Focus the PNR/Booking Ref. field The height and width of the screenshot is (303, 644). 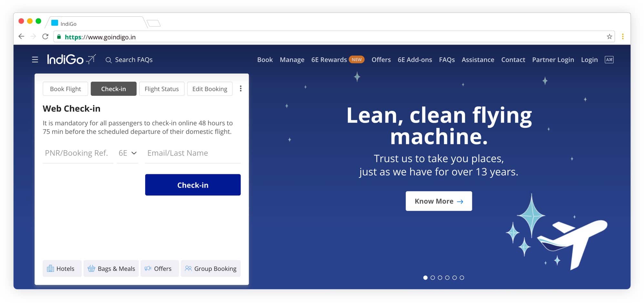pos(78,153)
